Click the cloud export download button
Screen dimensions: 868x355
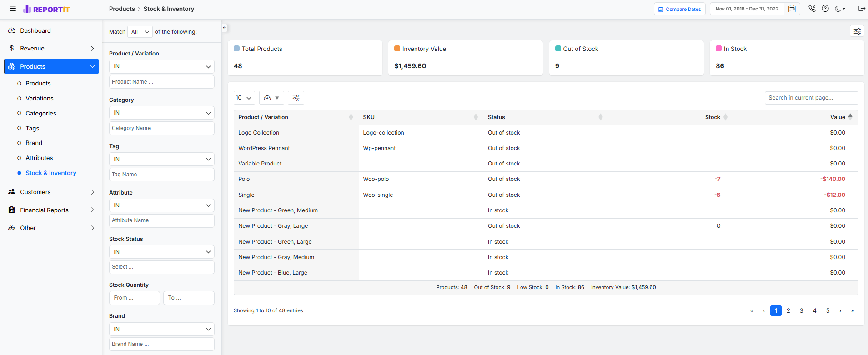click(271, 98)
